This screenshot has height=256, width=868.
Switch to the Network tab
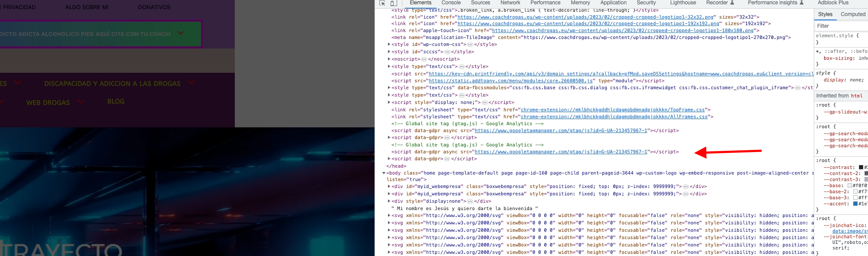(x=510, y=3)
